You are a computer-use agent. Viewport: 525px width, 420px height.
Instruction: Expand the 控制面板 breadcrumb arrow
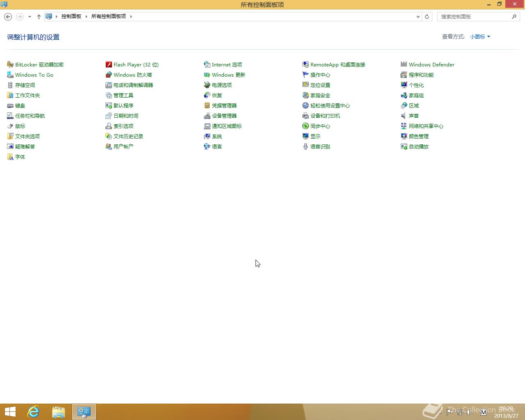86,16
